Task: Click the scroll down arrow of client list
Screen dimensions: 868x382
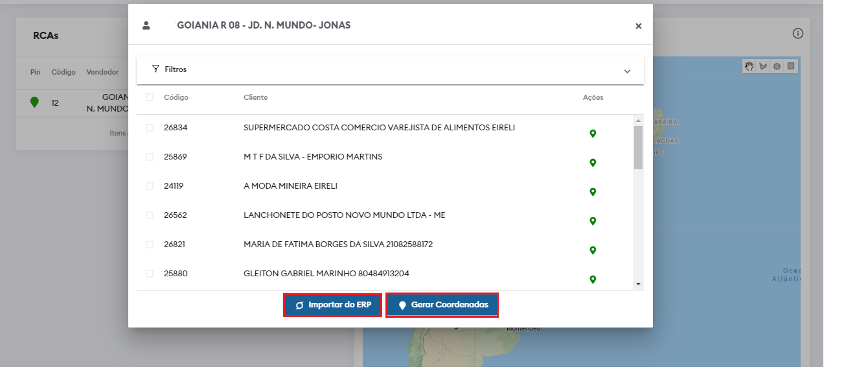Action: click(x=638, y=284)
